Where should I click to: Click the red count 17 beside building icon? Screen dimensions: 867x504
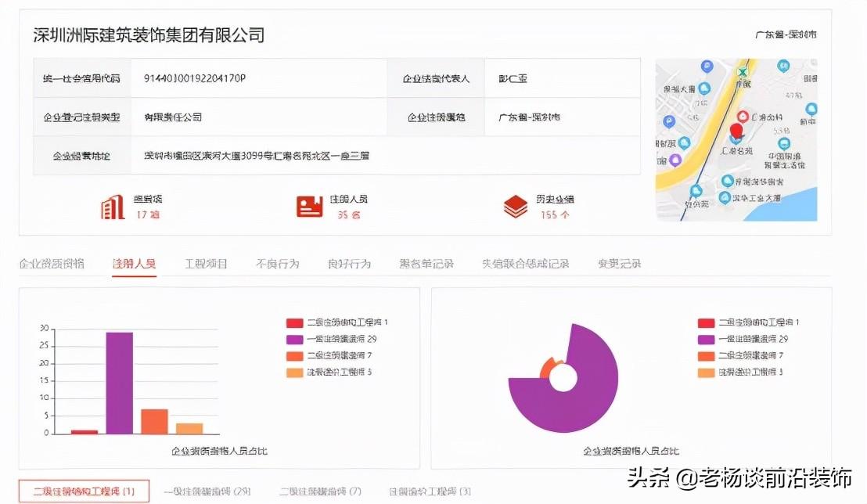point(148,214)
